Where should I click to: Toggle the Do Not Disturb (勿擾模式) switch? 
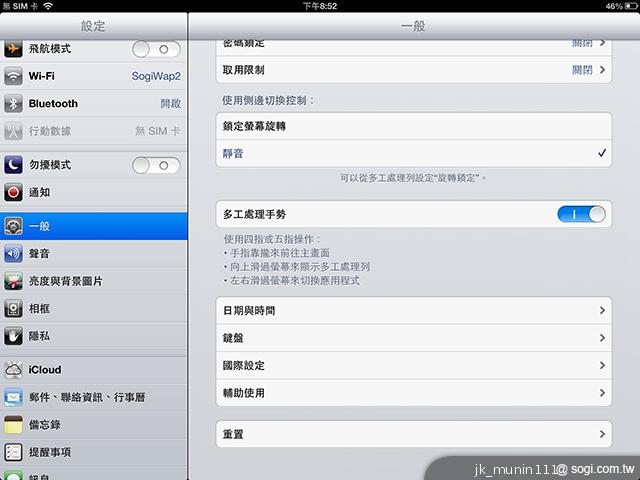(156, 165)
